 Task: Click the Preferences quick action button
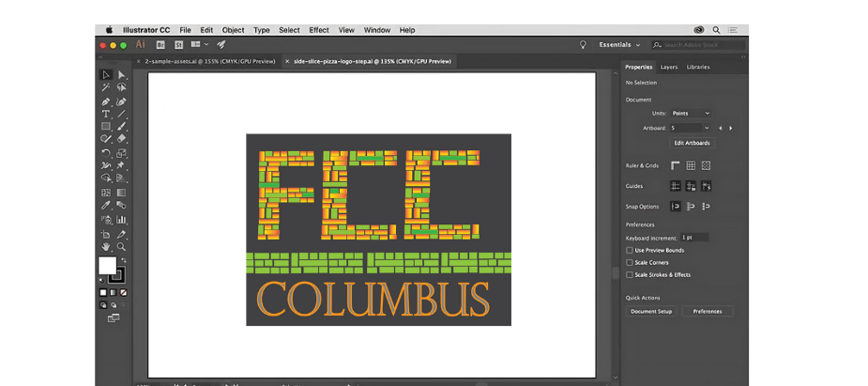[x=708, y=311]
